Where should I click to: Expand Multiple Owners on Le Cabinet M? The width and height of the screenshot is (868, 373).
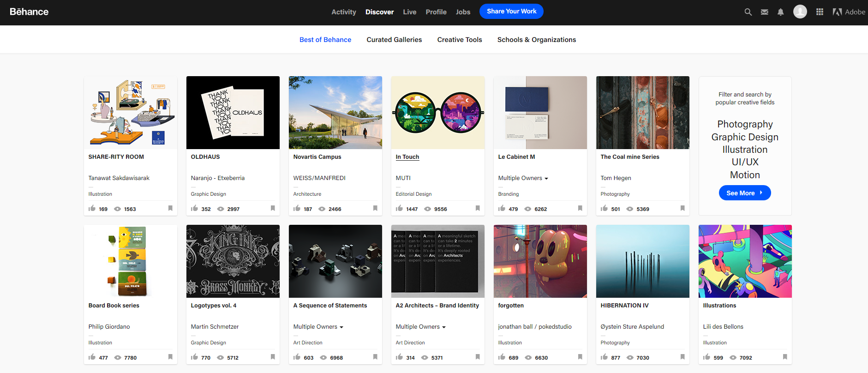point(523,178)
